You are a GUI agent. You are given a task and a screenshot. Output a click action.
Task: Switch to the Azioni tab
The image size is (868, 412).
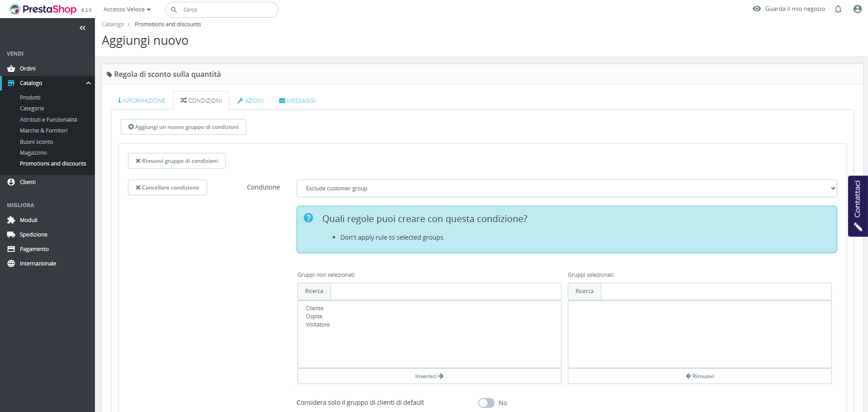(250, 101)
